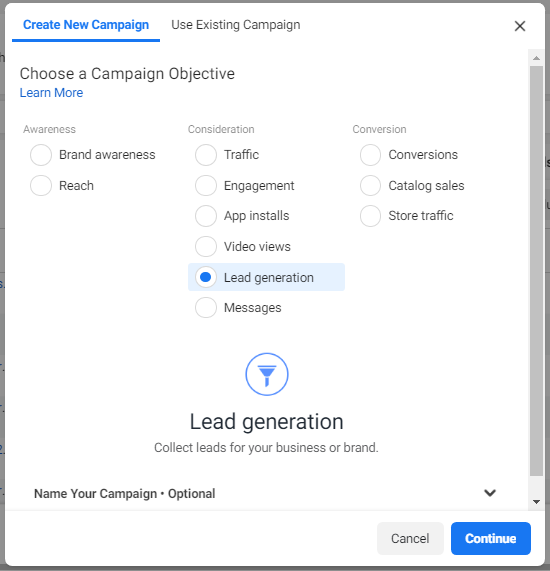The width and height of the screenshot is (550, 571).
Task: Select the Video views option
Action: (206, 247)
